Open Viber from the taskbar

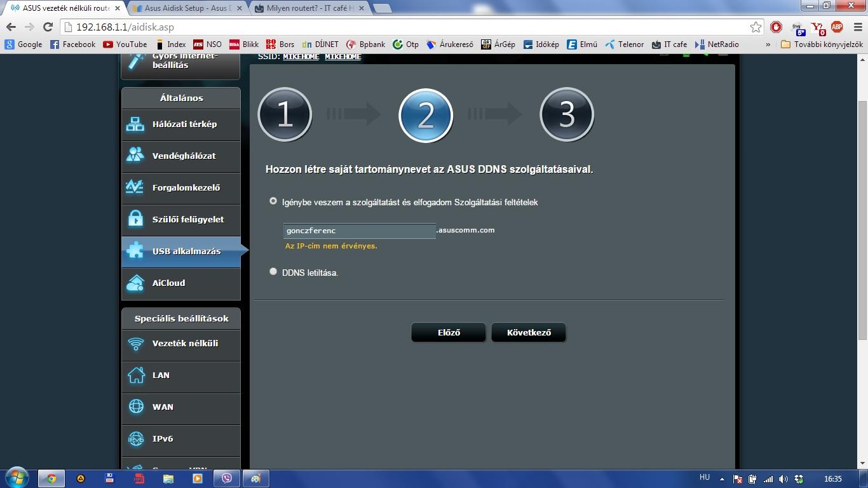[227, 478]
